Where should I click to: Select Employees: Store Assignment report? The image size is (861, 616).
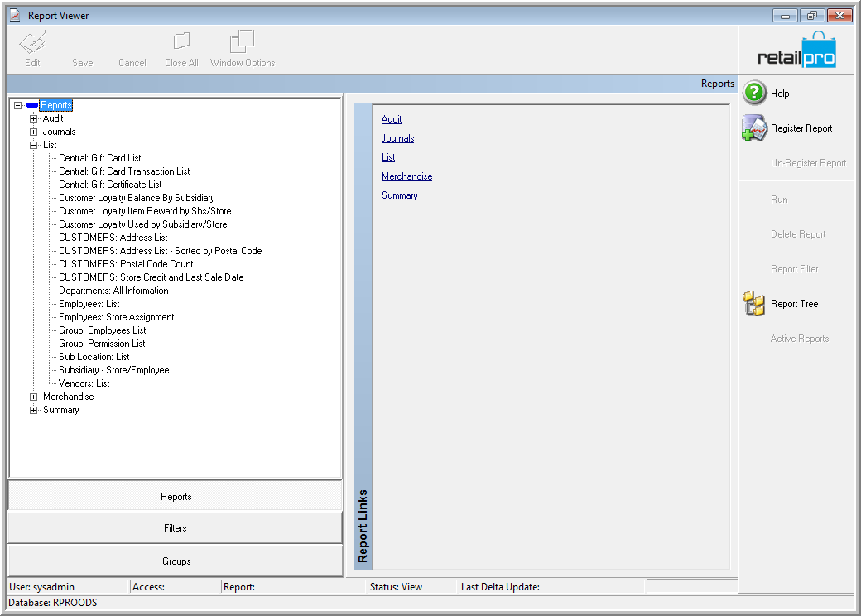(x=117, y=317)
